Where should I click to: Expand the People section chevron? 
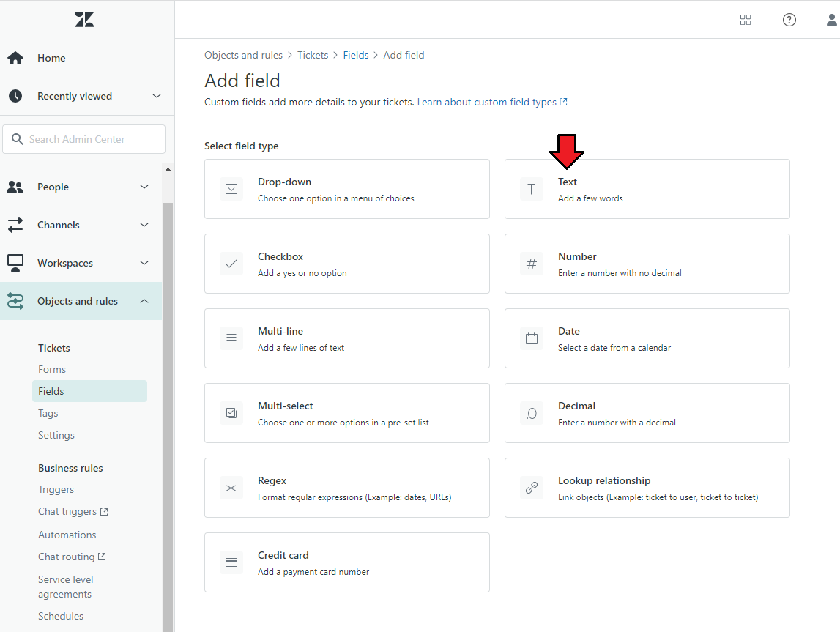(x=144, y=187)
